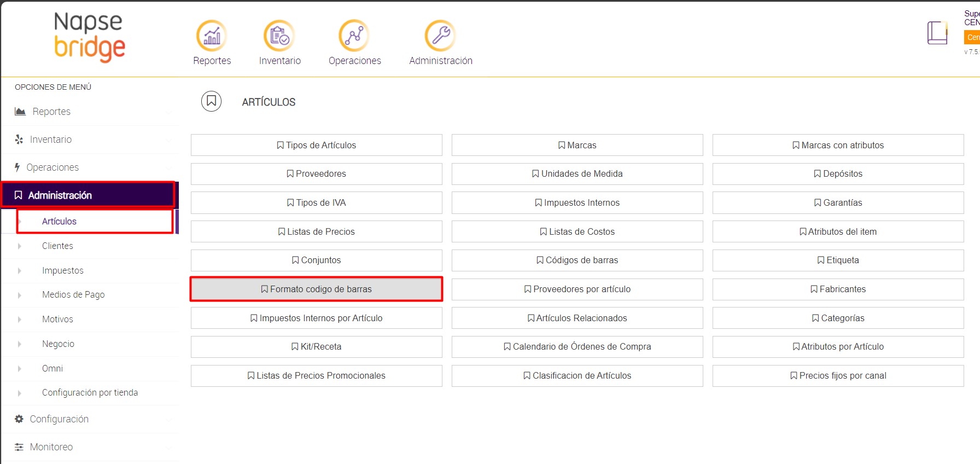Open Clasificacion de Artículos

click(x=577, y=375)
